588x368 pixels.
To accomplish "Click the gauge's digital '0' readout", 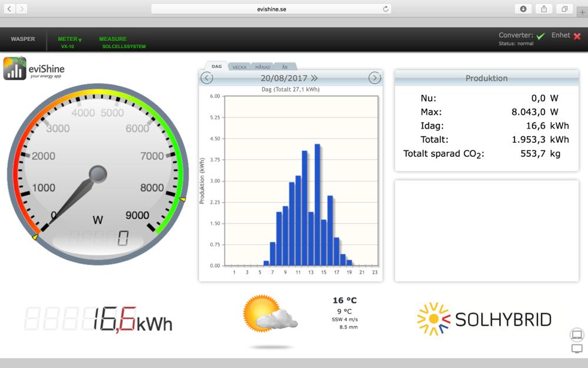I will pyautogui.click(x=123, y=238).
